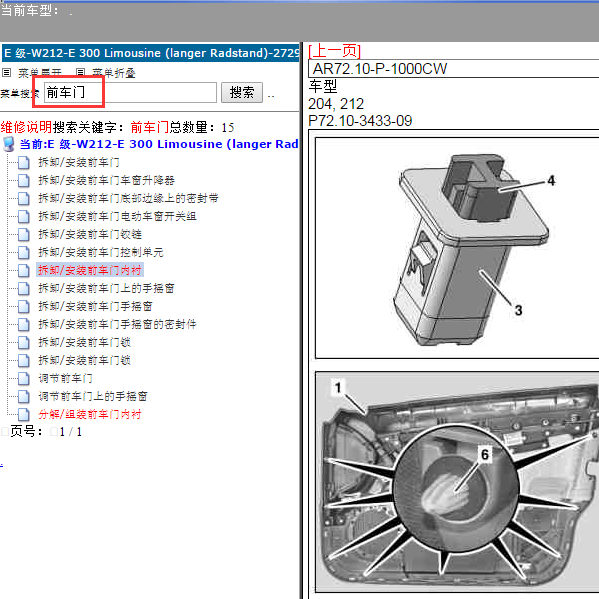The width and height of the screenshot is (599, 599).
Task: Click the 当前车型 label in the top bar
Action: tap(29, 10)
